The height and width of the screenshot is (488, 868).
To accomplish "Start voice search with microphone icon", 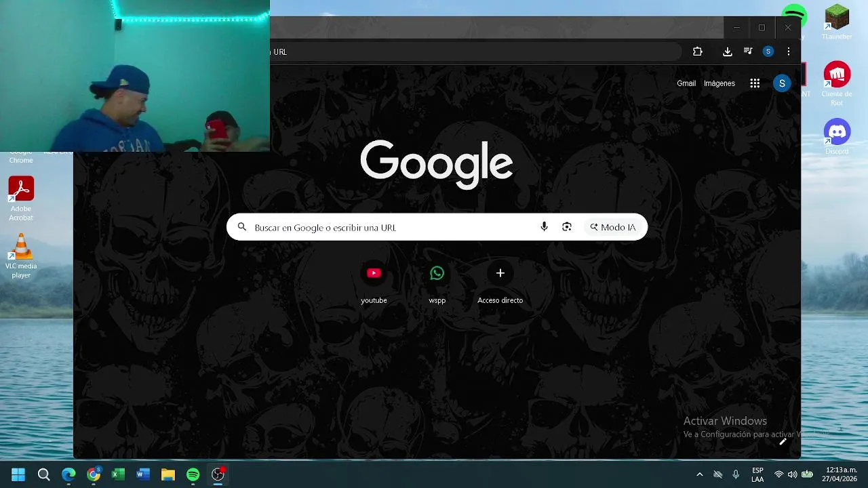I will pyautogui.click(x=544, y=227).
